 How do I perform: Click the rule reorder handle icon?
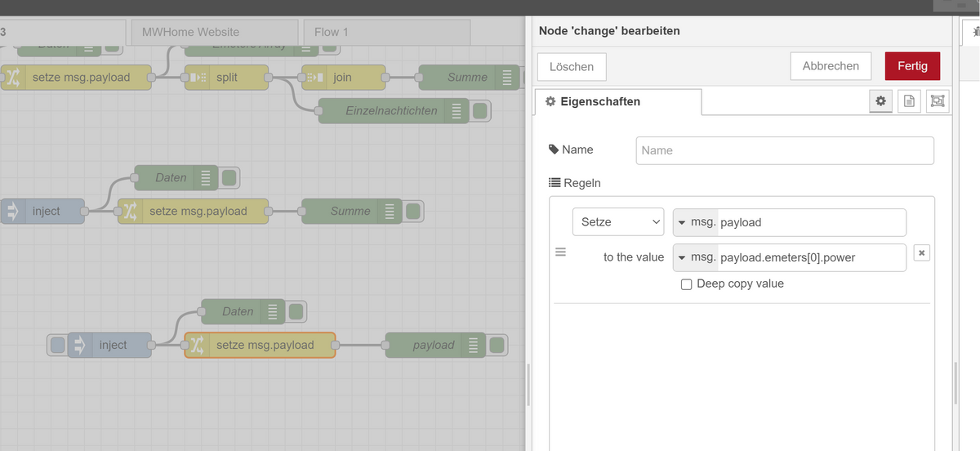click(x=560, y=253)
